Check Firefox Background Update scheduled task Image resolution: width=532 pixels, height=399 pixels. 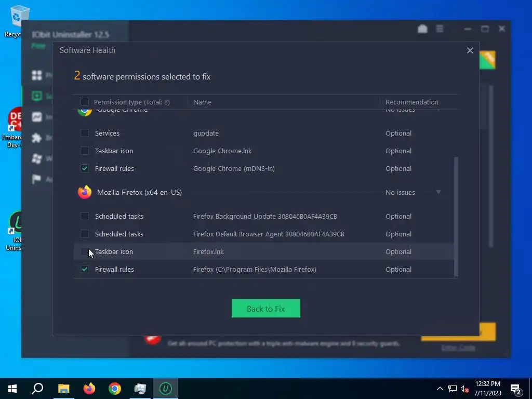click(x=85, y=216)
